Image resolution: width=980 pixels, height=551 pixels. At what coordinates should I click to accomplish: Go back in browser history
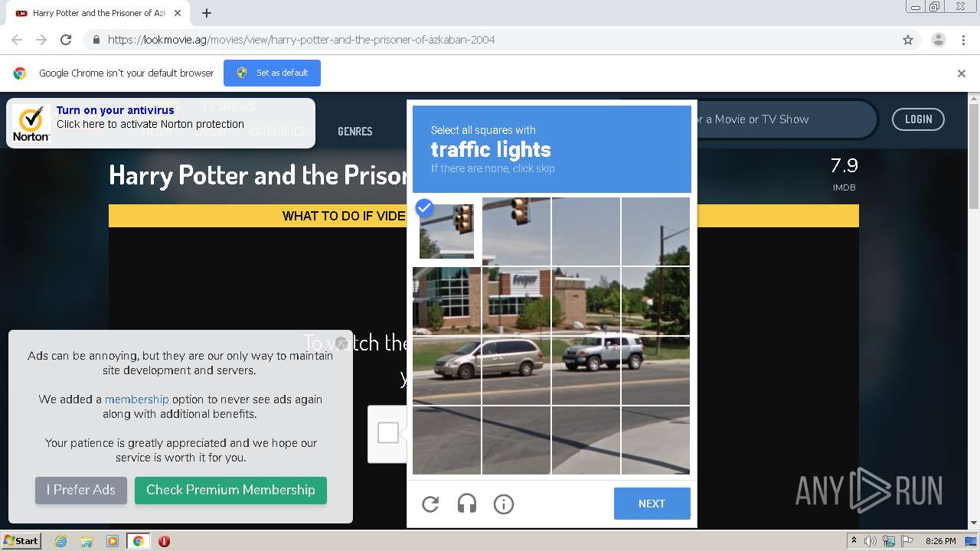coord(17,40)
